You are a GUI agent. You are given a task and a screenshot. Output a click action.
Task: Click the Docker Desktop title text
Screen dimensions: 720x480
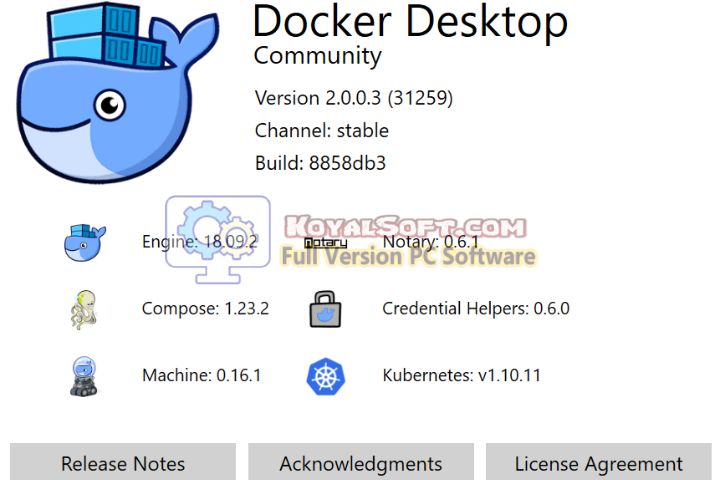click(x=411, y=22)
